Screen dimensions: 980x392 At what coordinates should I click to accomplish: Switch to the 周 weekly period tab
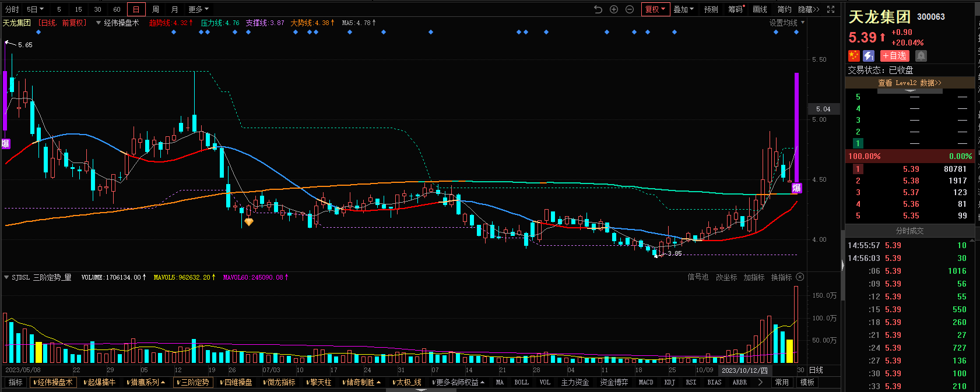tap(156, 9)
